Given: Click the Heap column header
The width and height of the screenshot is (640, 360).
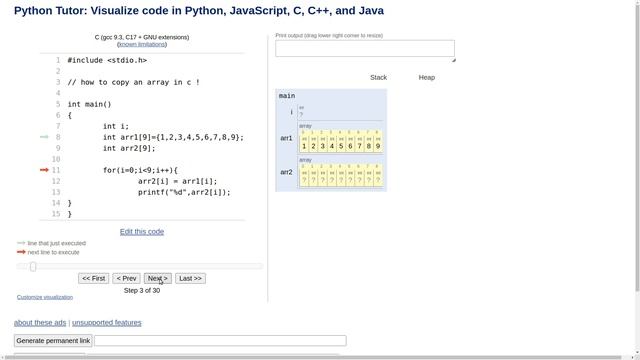Looking at the screenshot, I should point(427,78).
